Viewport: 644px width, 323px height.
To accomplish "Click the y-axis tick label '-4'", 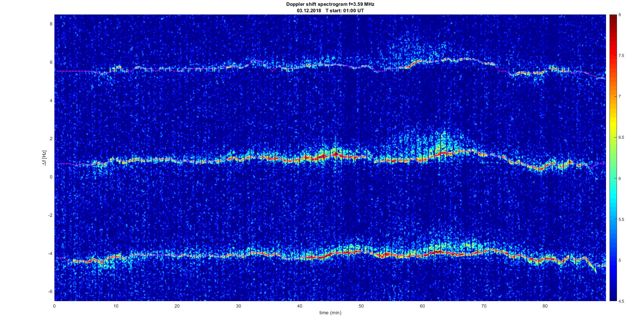I will pos(50,253).
